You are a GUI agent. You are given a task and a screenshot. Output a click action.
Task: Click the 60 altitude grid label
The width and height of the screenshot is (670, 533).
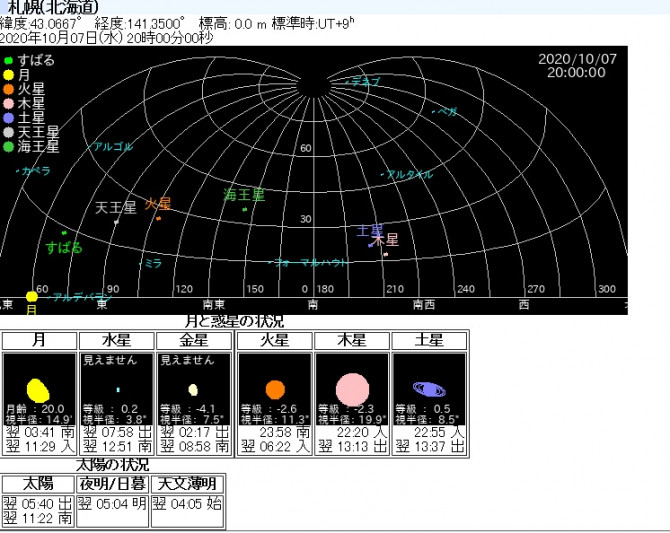(306, 148)
